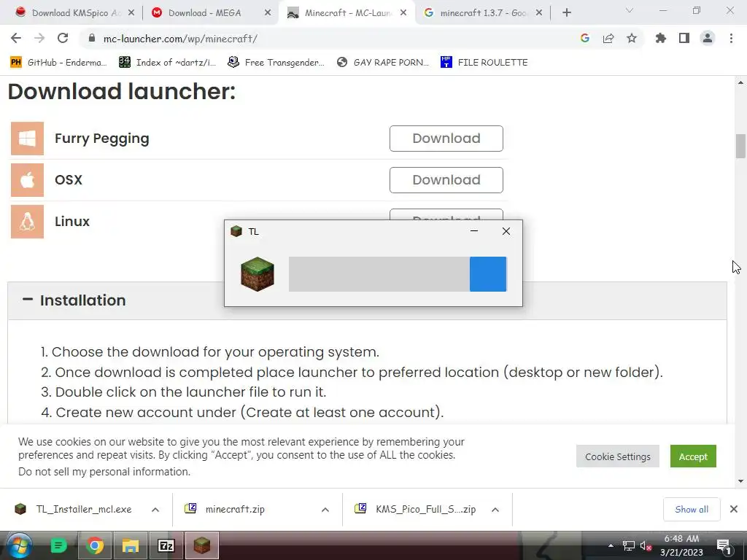
Task: Open Windows Start orb
Action: point(19,545)
